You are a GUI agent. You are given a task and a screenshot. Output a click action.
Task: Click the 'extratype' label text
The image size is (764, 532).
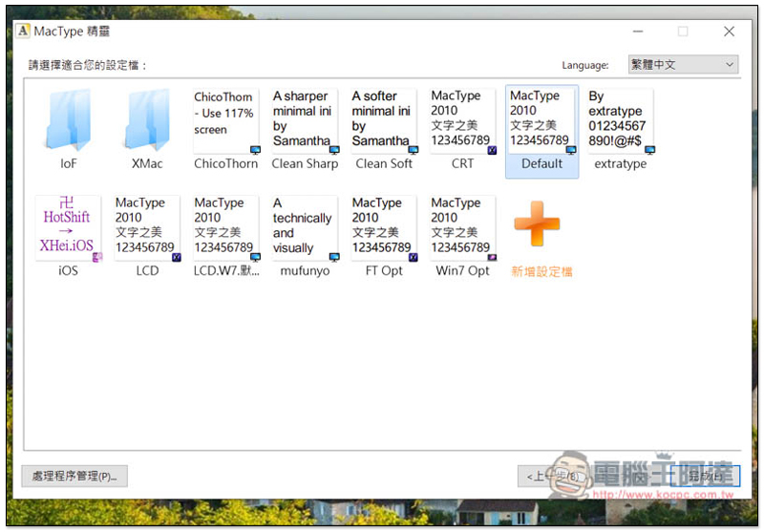(621, 163)
